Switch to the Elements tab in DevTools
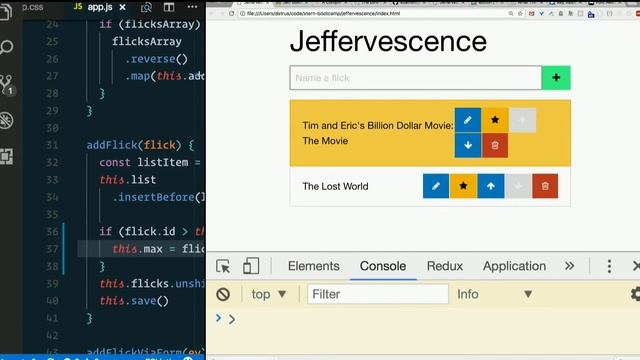640x360 pixels. point(313,266)
